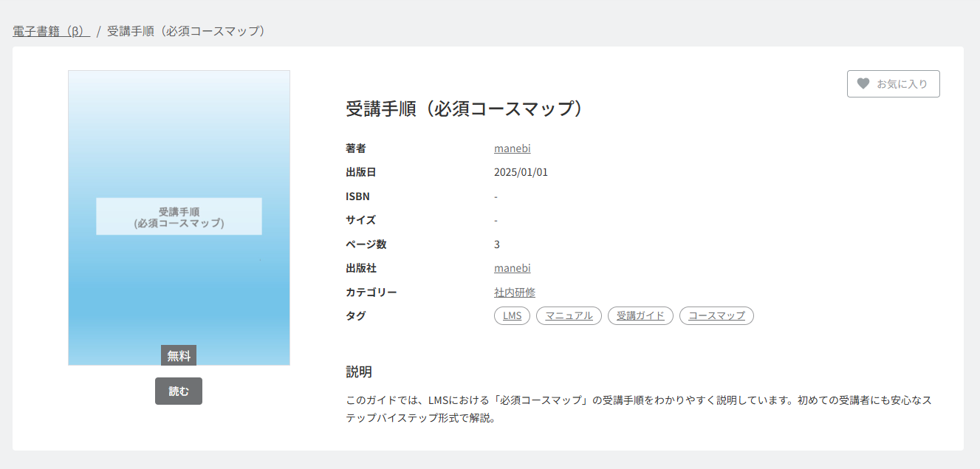Click the current page name in the breadcrumb
Viewport: 980px width, 469px height.
[186, 31]
